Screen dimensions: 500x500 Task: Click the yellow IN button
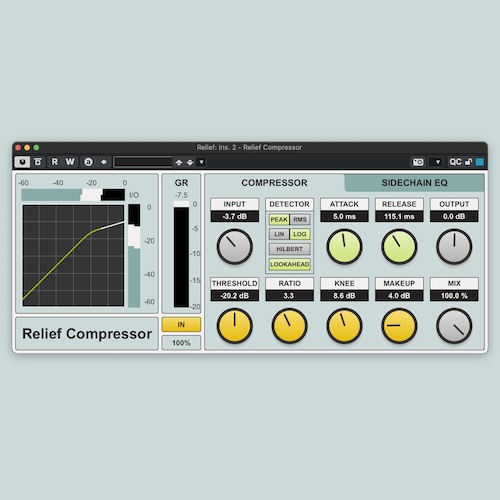[x=181, y=325]
